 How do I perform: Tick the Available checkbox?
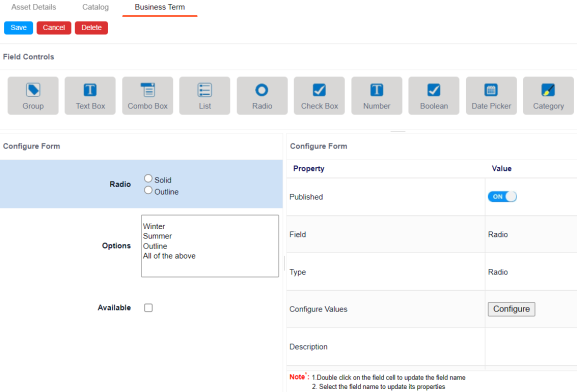[x=148, y=308]
